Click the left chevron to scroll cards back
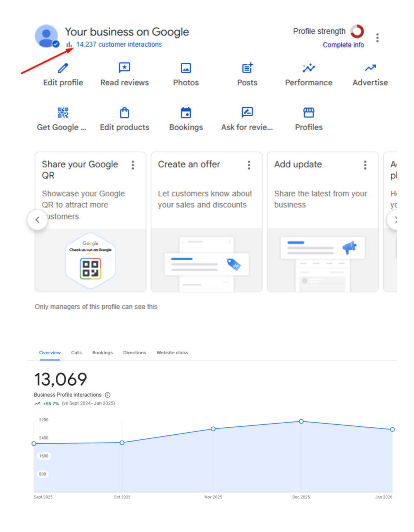 37,220
